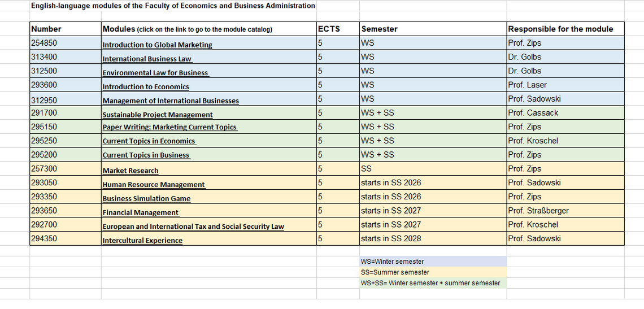Follow the Intercultural Experience link
The image size is (644, 309).
tap(142, 241)
